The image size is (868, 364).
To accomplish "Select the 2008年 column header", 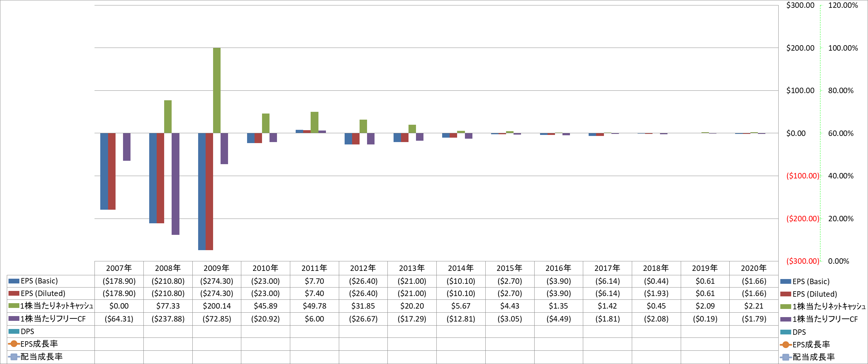I will pyautogui.click(x=168, y=268).
